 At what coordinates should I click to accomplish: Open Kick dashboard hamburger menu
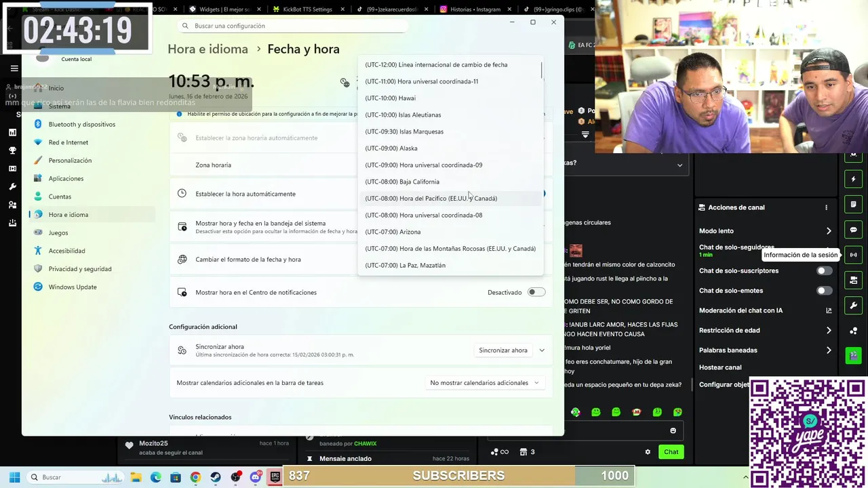pyautogui.click(x=14, y=68)
